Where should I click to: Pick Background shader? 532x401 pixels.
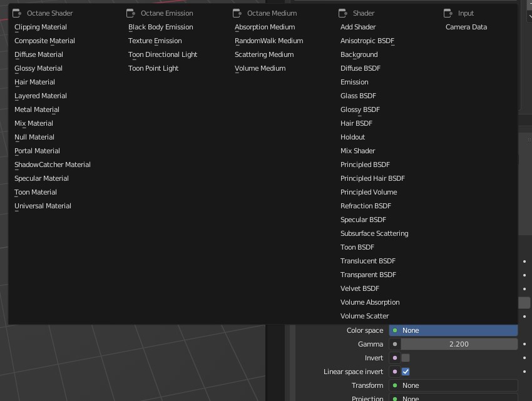[x=359, y=54]
